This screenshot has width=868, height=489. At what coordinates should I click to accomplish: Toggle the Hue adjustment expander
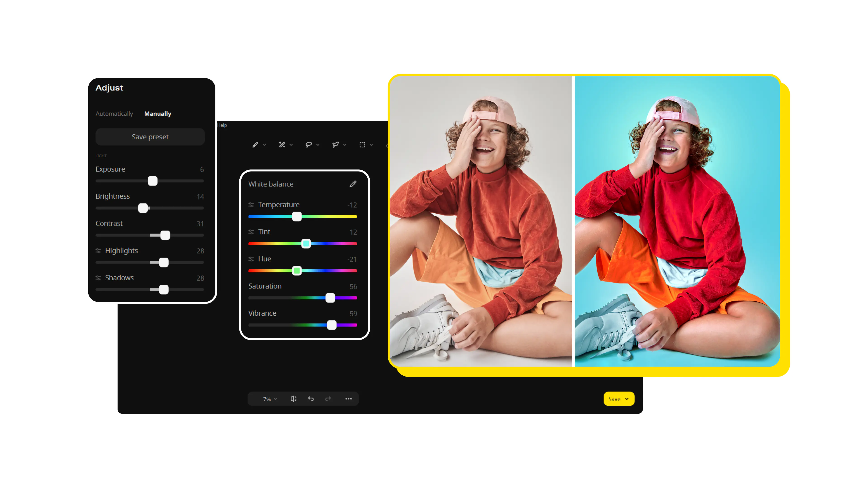252,259
